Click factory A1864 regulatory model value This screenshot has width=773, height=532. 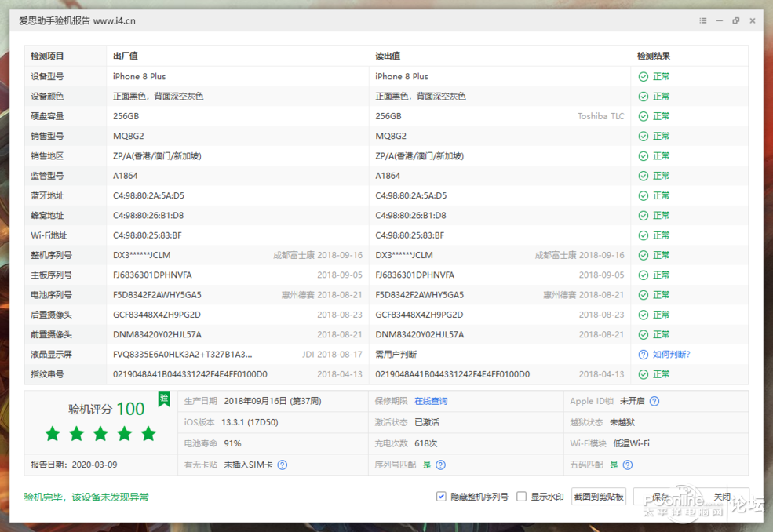pyautogui.click(x=126, y=176)
